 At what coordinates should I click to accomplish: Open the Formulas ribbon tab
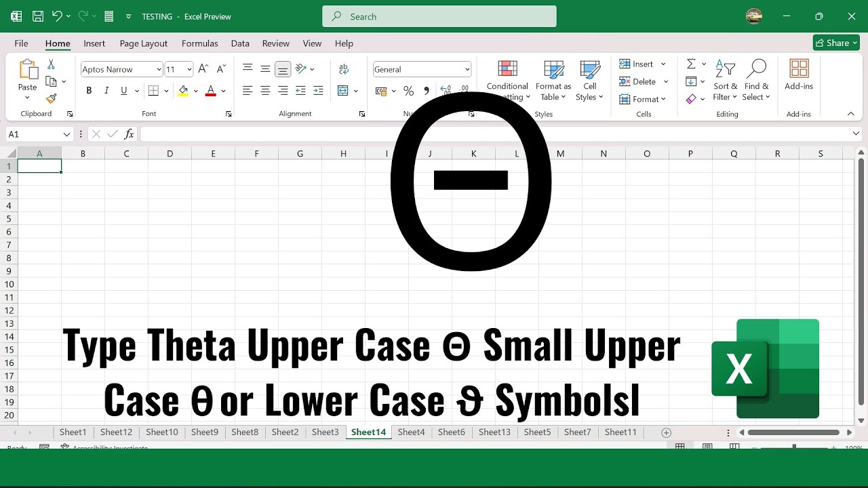tap(200, 43)
